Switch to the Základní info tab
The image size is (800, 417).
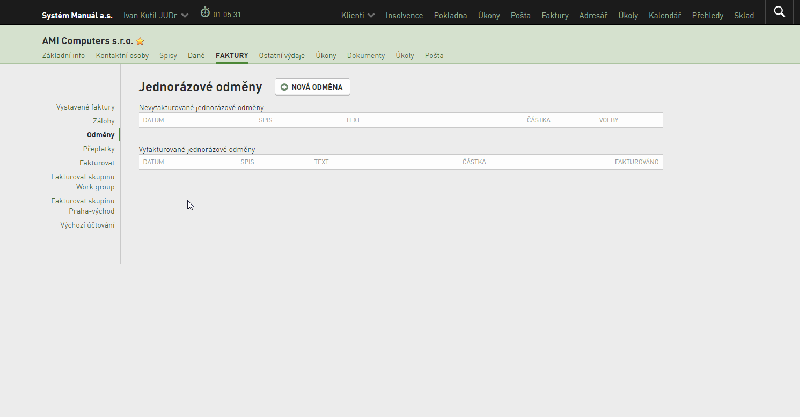[x=63, y=55]
